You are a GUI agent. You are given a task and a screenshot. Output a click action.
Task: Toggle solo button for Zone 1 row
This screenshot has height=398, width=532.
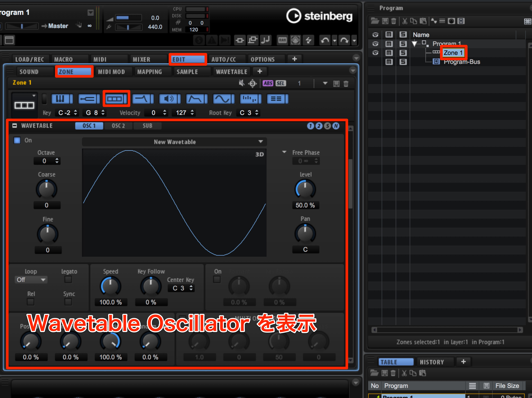(x=403, y=53)
